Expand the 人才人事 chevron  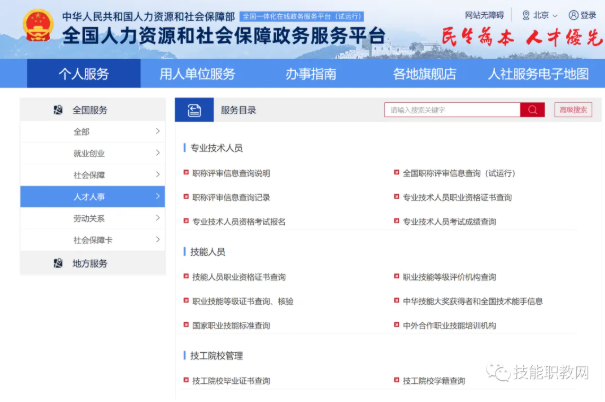157,196
